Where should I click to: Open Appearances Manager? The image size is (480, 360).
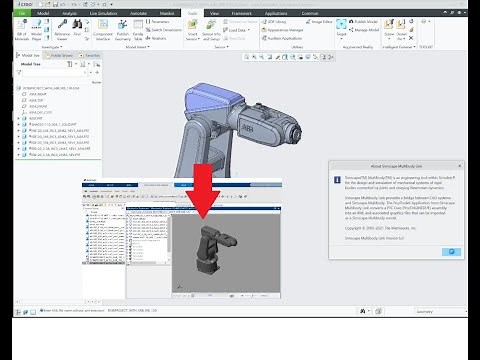point(282,30)
